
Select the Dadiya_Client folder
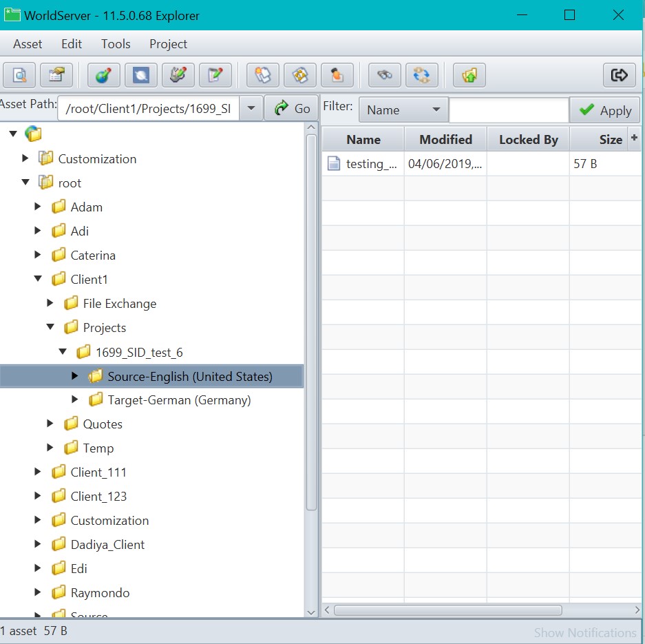tap(108, 544)
